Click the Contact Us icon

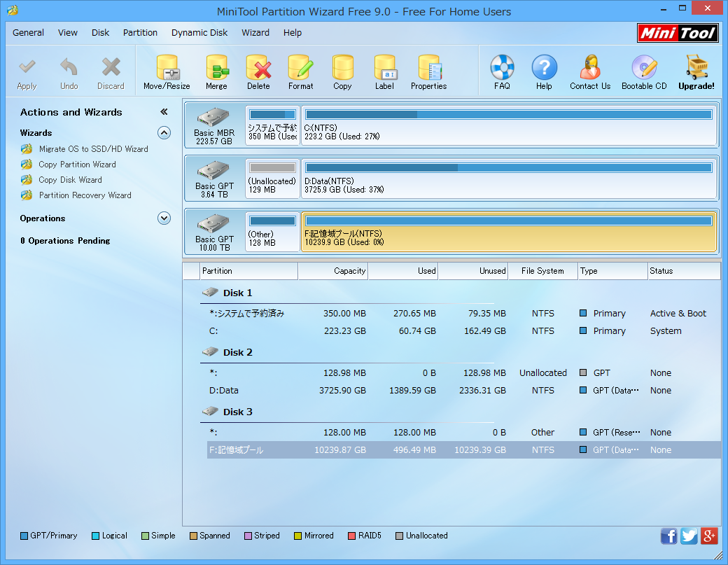[x=590, y=68]
